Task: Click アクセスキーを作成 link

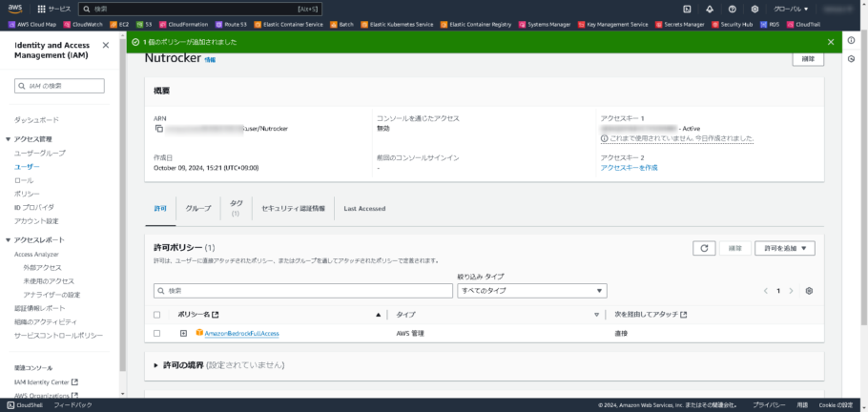Action: pos(629,168)
